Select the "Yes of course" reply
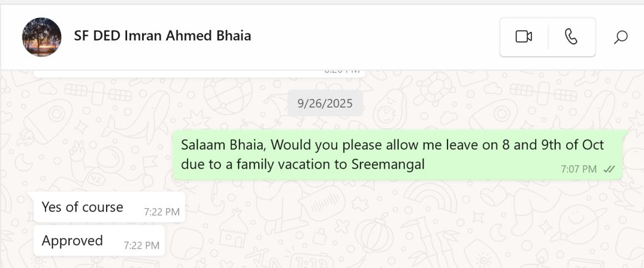 click(x=82, y=207)
